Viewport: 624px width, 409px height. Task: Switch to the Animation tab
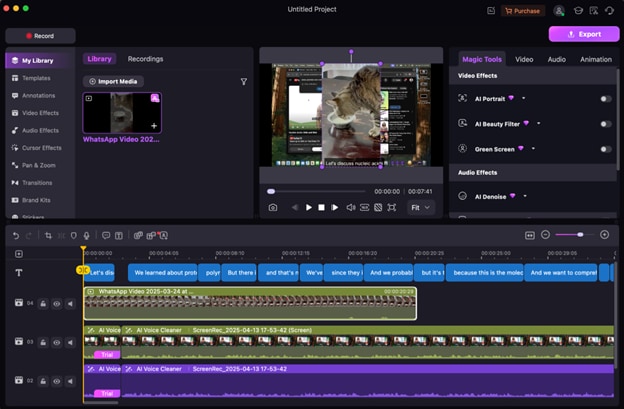[x=596, y=59]
